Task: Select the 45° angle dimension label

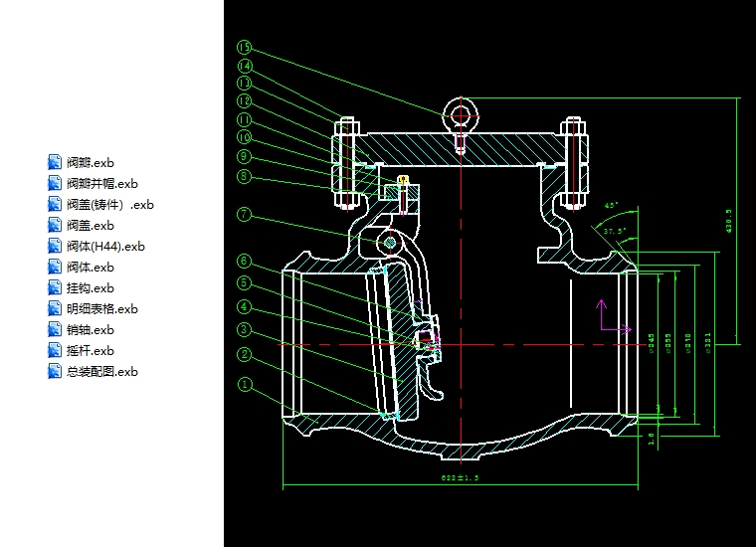Action: point(611,206)
